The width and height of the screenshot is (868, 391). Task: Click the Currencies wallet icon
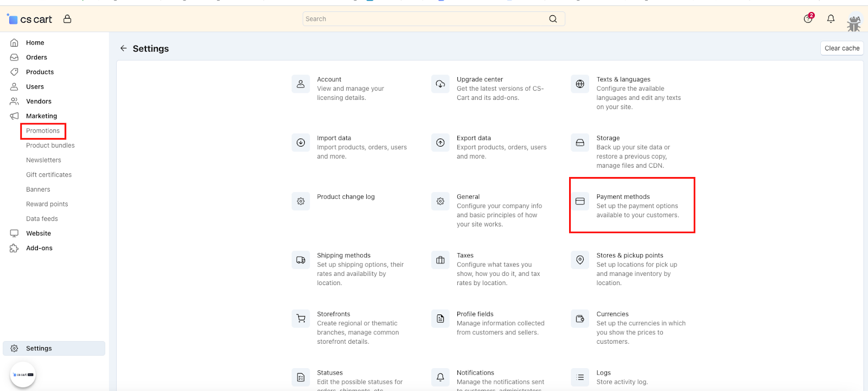coord(580,319)
